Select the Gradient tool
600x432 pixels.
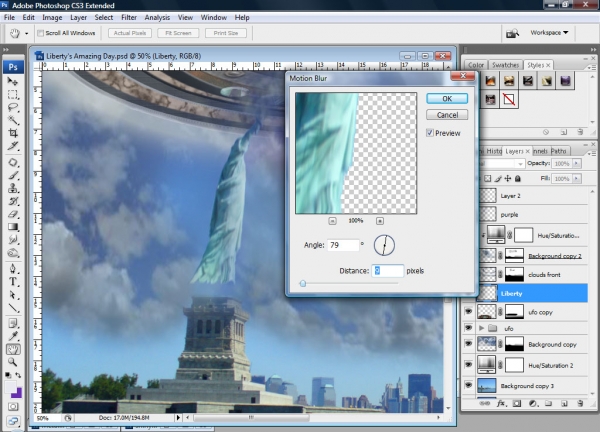pos(13,227)
